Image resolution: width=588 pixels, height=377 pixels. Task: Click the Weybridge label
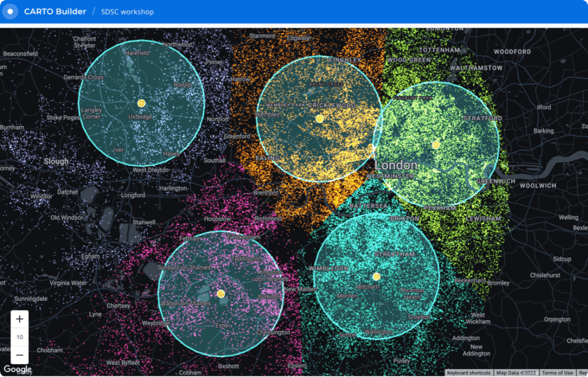coord(156,323)
